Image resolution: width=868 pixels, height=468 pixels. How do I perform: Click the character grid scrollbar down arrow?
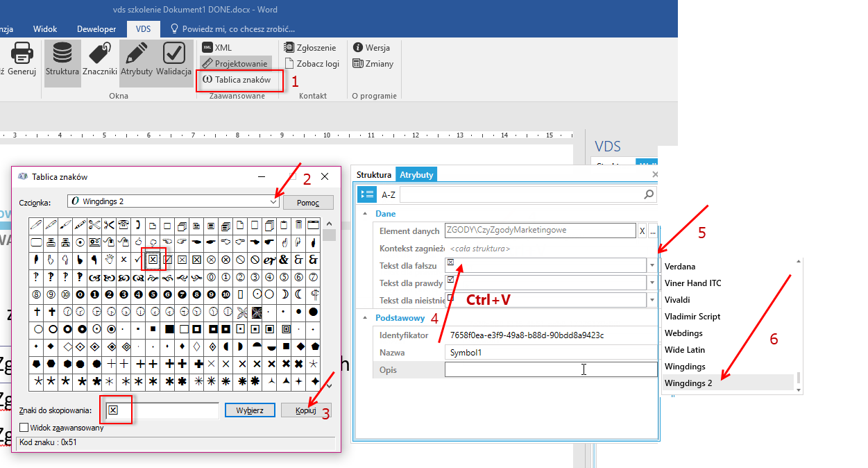(330, 385)
